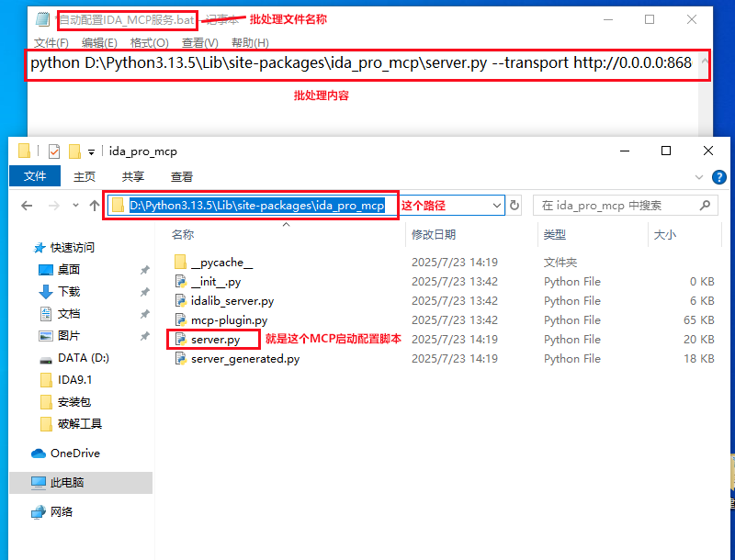The width and height of the screenshot is (735, 560).
Task: Click the 2025/7/23 14:19 date of server.py
Action: (x=454, y=340)
